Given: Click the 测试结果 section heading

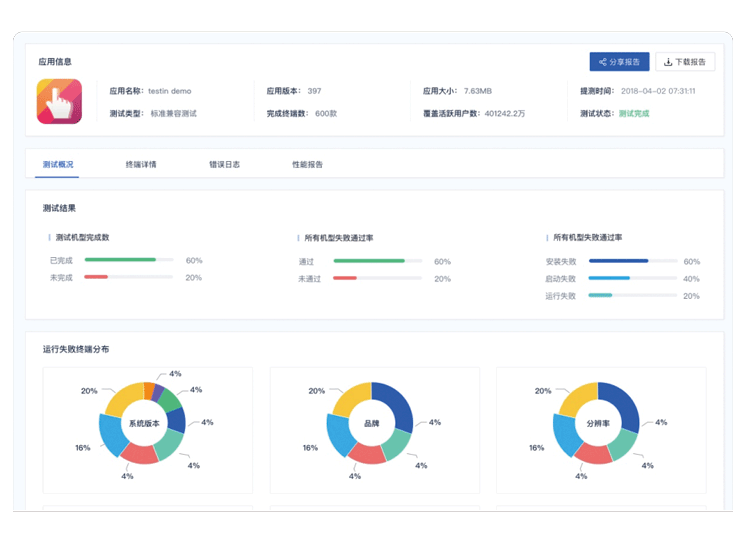Looking at the screenshot, I should tap(59, 208).
